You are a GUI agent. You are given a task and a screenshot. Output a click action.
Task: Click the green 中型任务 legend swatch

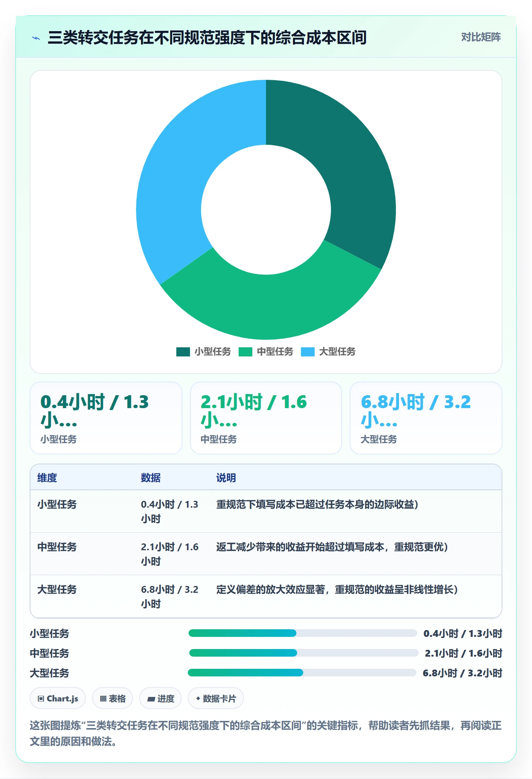point(245,351)
